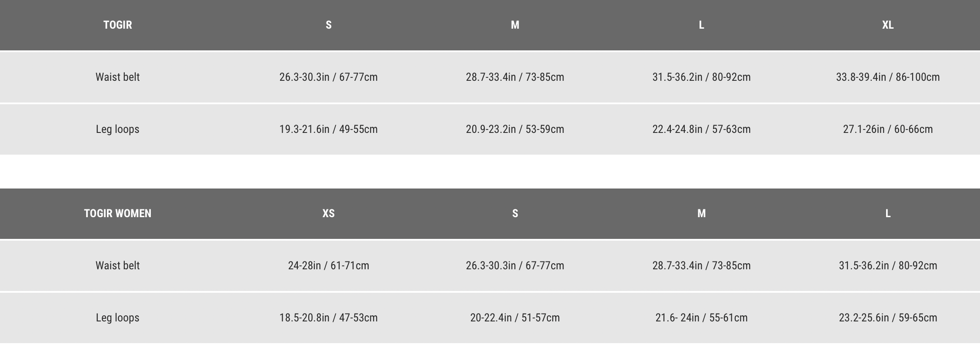980x344 pixels.
Task: Click the 18.5-20.8in / 47-53cm cell
Action: click(328, 318)
